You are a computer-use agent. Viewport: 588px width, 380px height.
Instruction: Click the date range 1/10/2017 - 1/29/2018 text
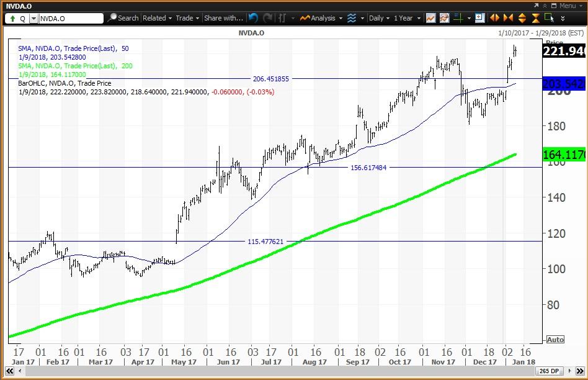click(x=541, y=33)
